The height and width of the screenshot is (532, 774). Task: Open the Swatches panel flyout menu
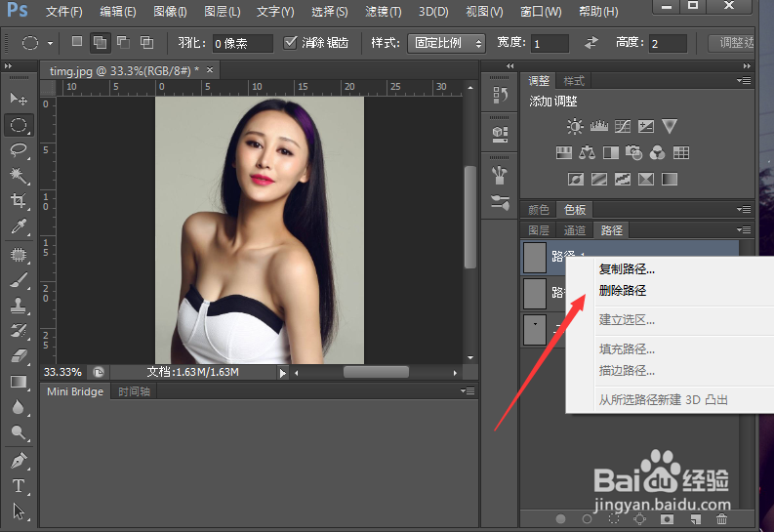click(x=744, y=209)
